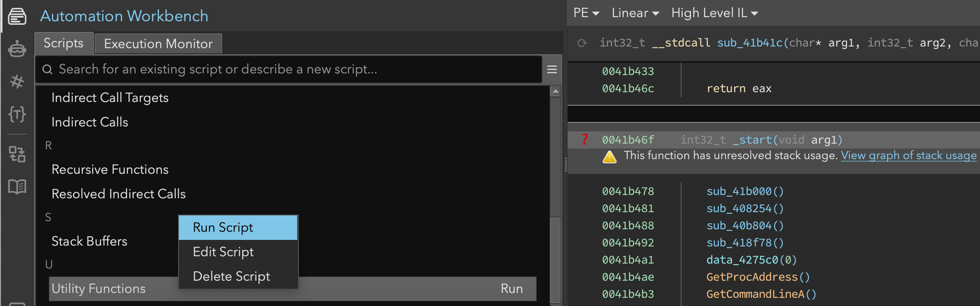Screen dimensions: 980x306
Task: Click the script list scroll-up arrow
Action: [555, 91]
